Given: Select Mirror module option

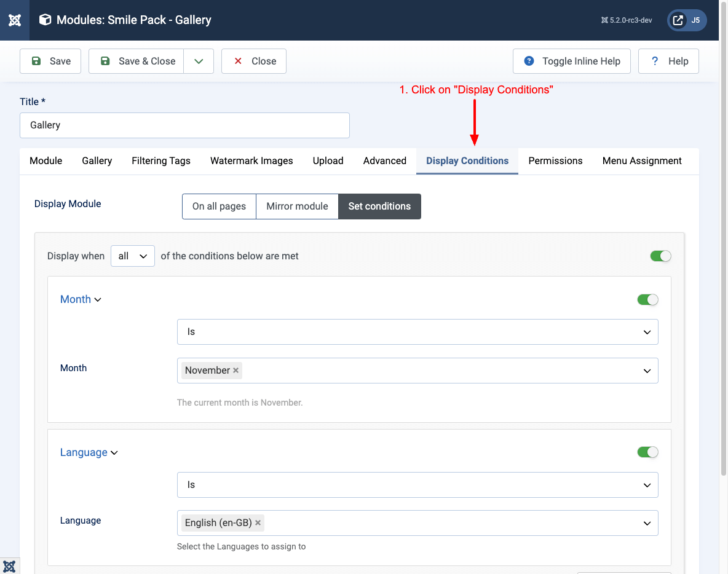Looking at the screenshot, I should (x=297, y=206).
